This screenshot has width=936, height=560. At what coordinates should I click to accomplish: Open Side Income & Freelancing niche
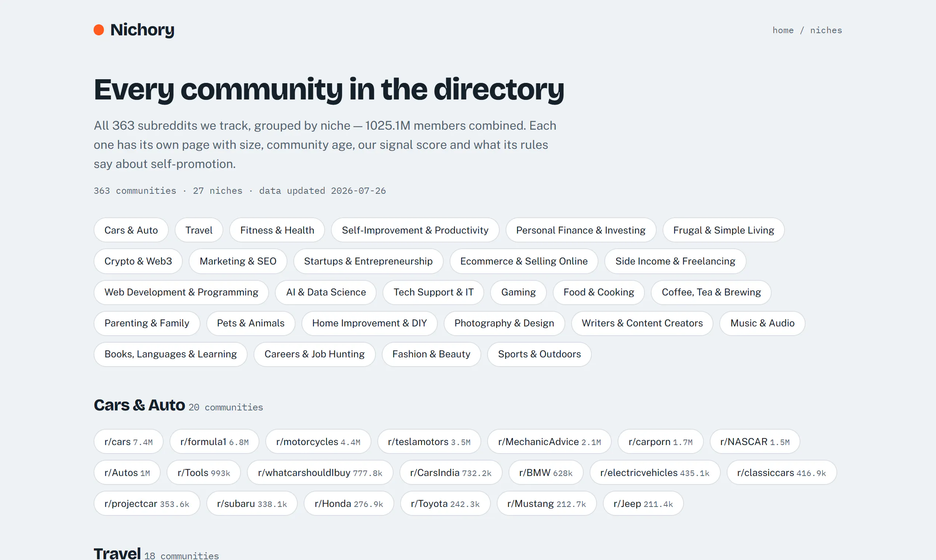click(x=675, y=261)
